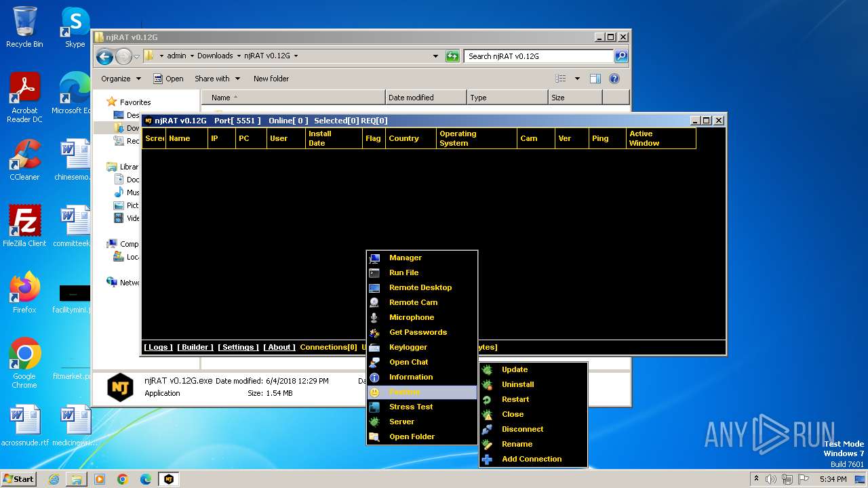Sort by the Country column header
868x488 pixels.
click(x=410, y=138)
